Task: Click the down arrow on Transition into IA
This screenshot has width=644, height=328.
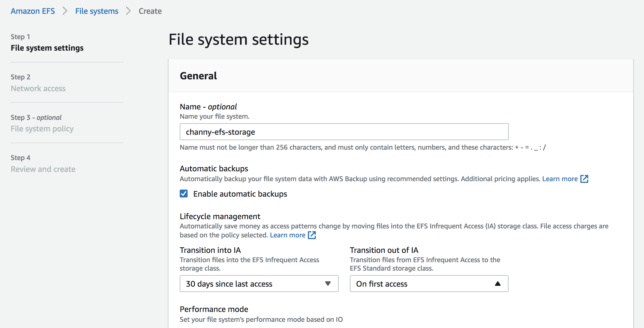Action: (x=328, y=284)
